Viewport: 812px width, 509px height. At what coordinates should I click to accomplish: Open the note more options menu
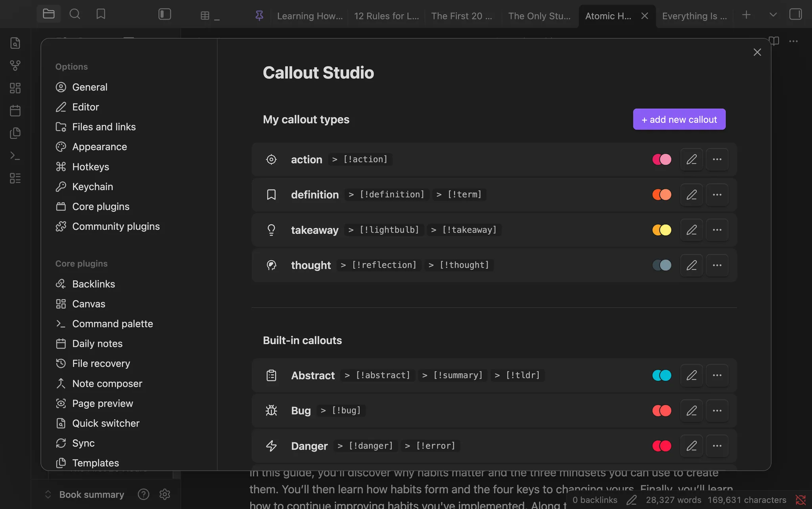pos(793,41)
